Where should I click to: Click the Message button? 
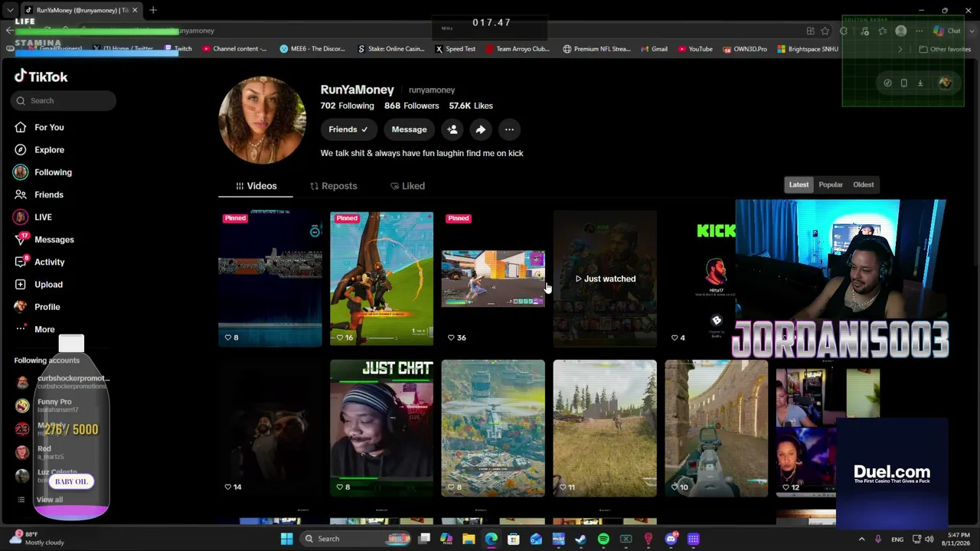409,129
